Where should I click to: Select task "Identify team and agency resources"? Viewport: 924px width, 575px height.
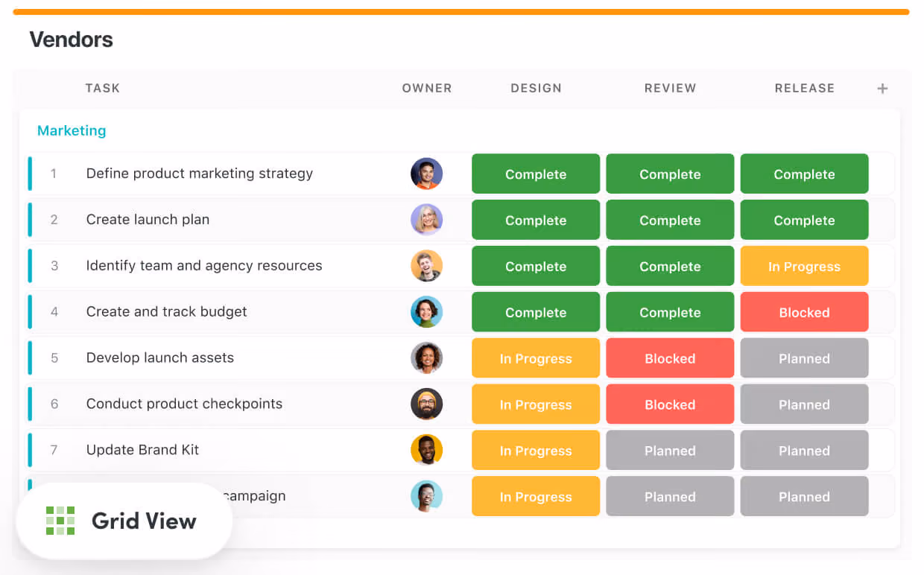pos(204,266)
